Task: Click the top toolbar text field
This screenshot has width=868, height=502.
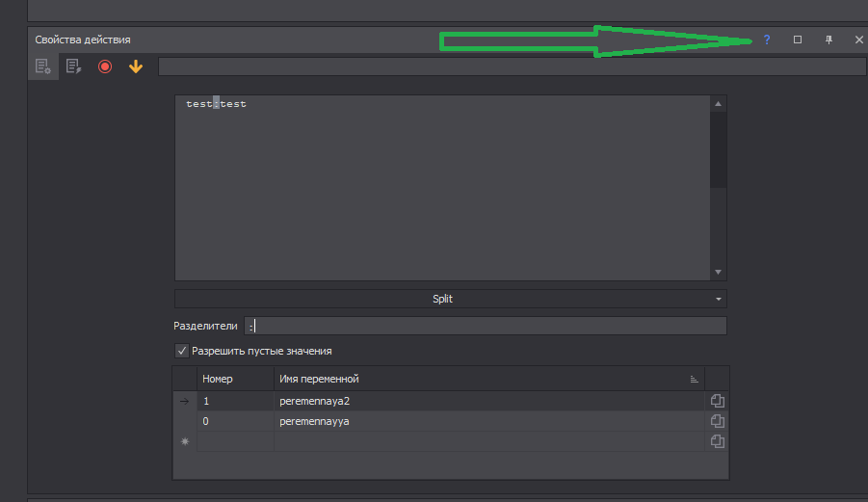Action: coord(513,67)
